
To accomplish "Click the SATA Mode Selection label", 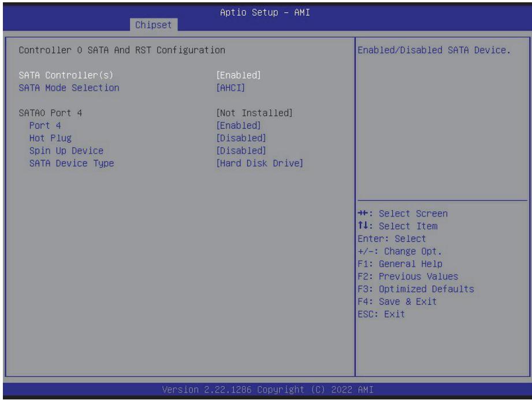I will click(69, 88).
